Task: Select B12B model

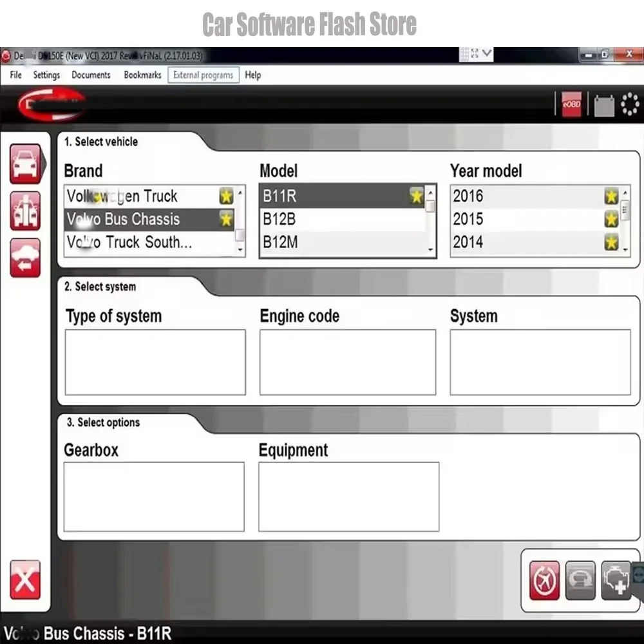Action: point(342,219)
